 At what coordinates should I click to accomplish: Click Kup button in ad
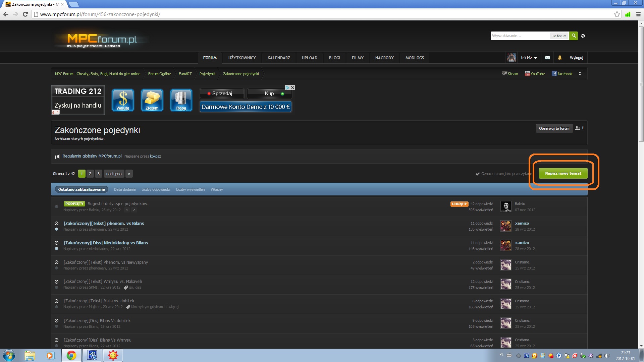pos(269,94)
